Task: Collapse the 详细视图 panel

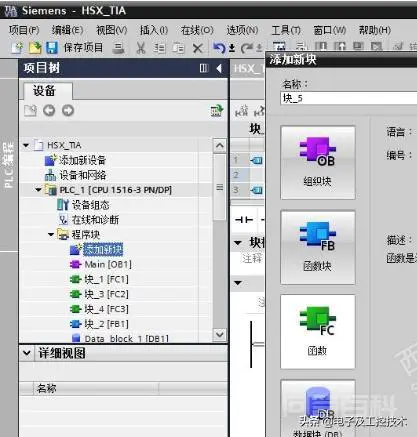Action: tap(27, 353)
